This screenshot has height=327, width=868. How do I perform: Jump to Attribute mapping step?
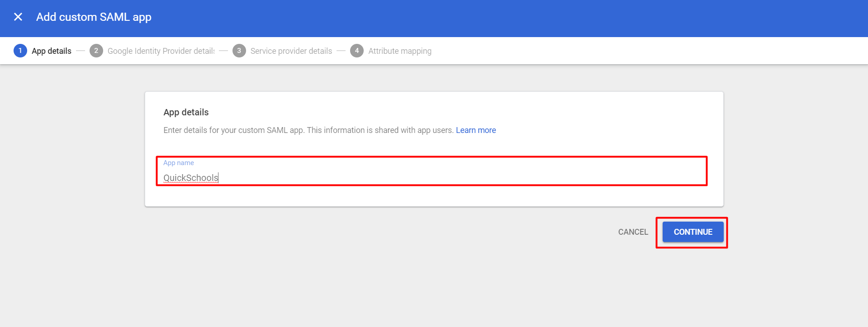click(391, 51)
